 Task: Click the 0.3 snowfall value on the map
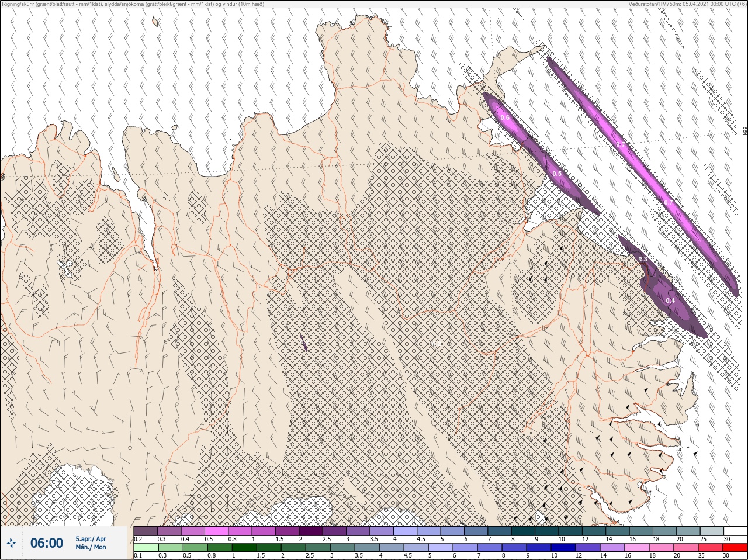pos(643,259)
